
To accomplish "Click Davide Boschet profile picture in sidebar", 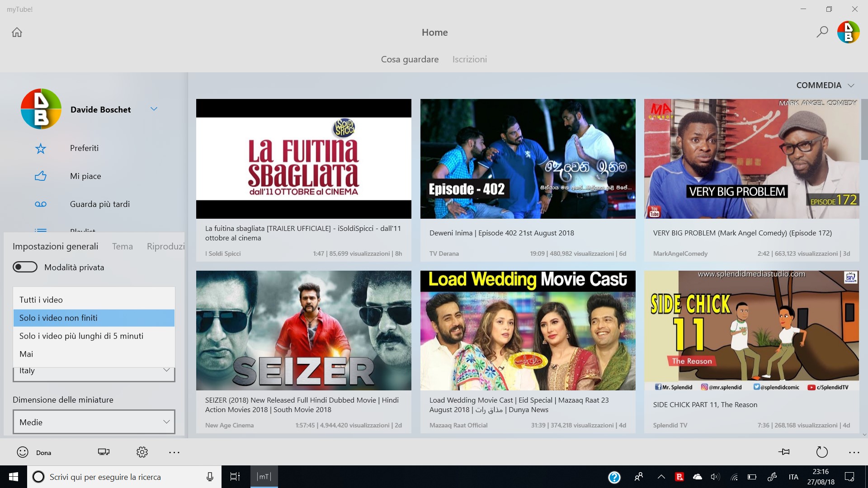I will (41, 109).
